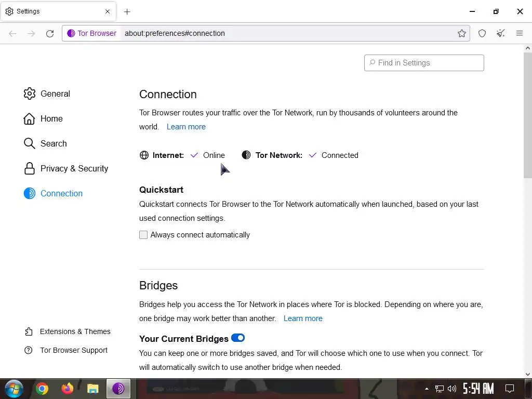Screen dimensions: 532x399
Task: Click the Online status text
Action: point(214,155)
